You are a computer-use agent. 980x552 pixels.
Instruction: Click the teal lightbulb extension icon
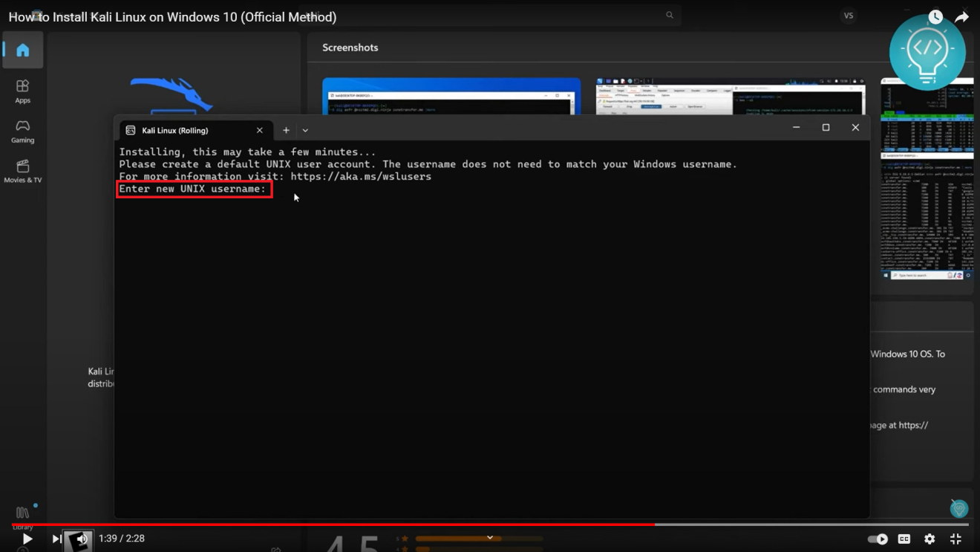[927, 51]
